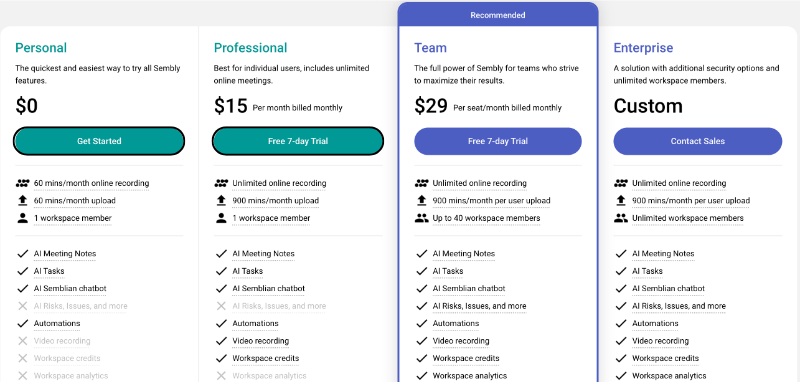The image size is (800, 382).
Task: Click 'Unlimited workspace members' in Enterprise plan
Action: [688, 218]
